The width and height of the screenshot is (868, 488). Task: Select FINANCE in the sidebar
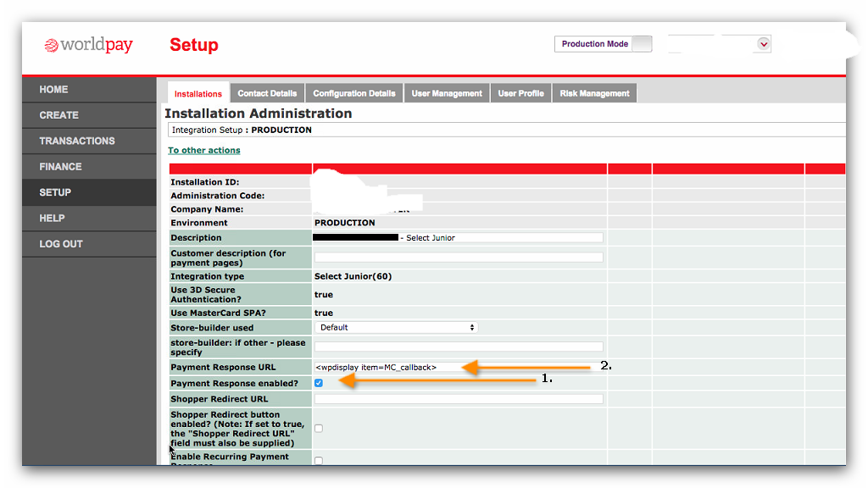coord(89,167)
